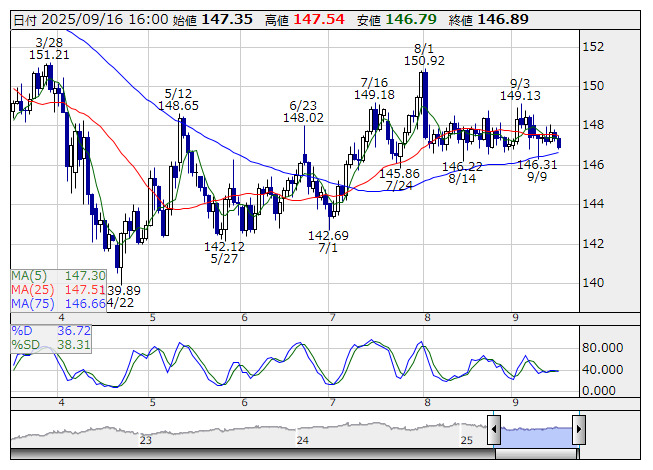Click the right range handle arrow
The height and width of the screenshot is (470, 653).
[x=577, y=428]
